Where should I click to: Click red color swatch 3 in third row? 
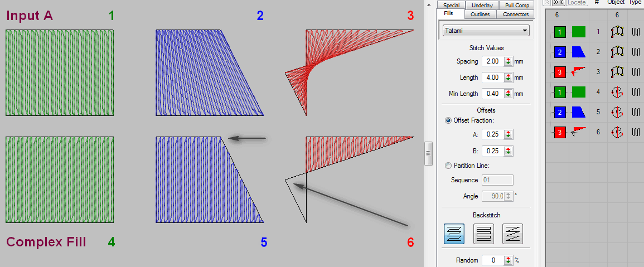click(x=560, y=71)
